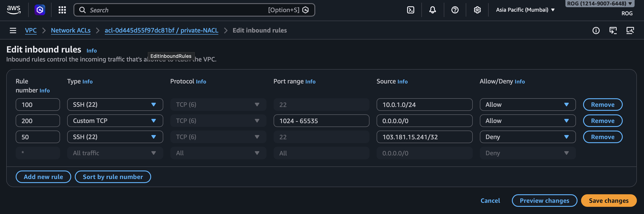
Task: Click the info circle icon at right
Action: tap(596, 31)
